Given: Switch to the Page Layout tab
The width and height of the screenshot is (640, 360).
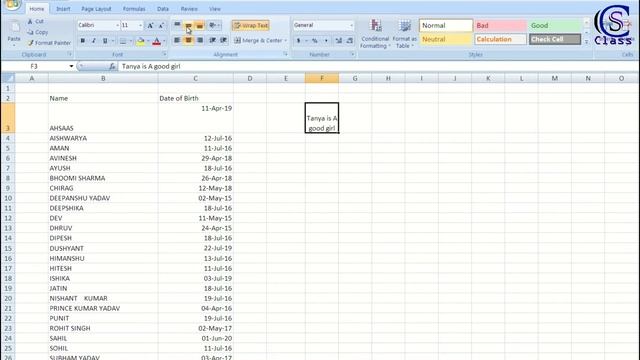Looking at the screenshot, I should pos(96,9).
